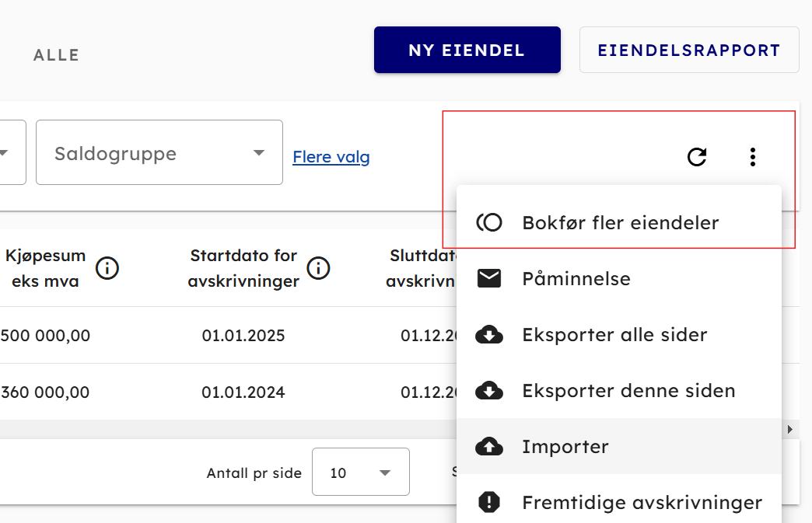
Task: Switch to the ALLE tab
Action: (57, 55)
